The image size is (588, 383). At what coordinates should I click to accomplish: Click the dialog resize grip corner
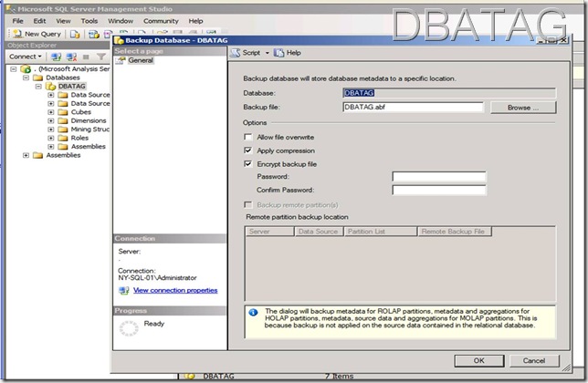pyautogui.click(x=566, y=368)
